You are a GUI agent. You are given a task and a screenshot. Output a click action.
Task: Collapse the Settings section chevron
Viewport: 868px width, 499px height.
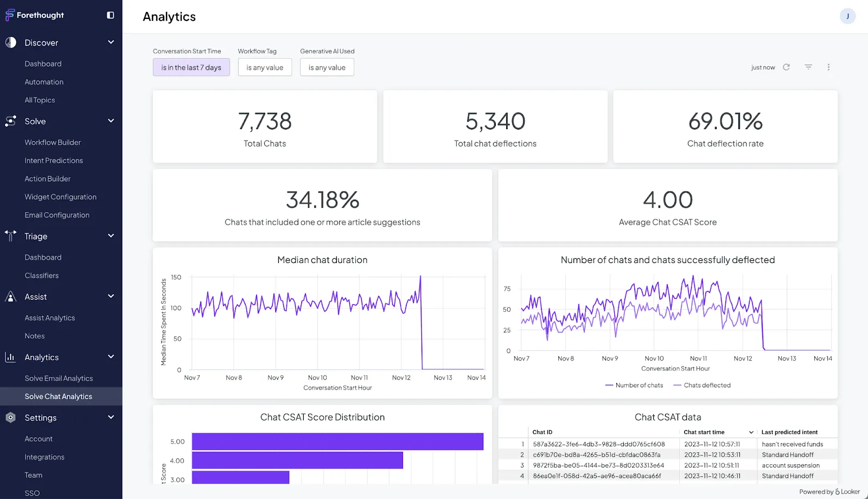[x=111, y=417]
